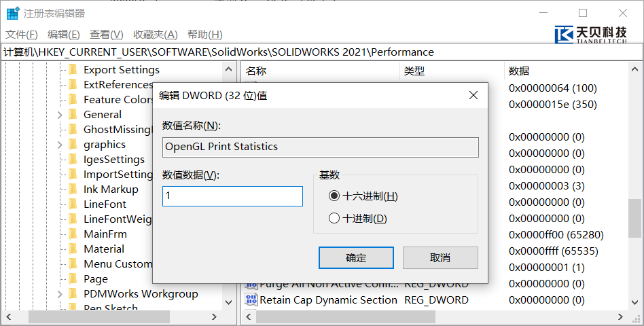This screenshot has width=644, height=326.
Task: Select the Ink Markup folder icon
Action: pos(73,189)
